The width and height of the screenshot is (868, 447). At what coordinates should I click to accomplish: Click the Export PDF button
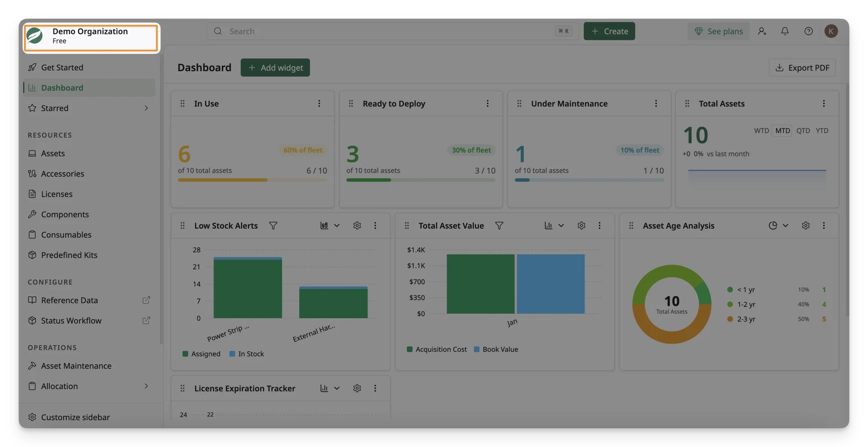tap(802, 67)
